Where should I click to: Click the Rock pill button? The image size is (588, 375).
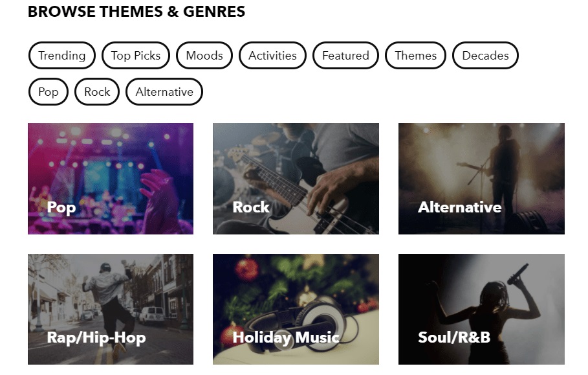click(97, 92)
